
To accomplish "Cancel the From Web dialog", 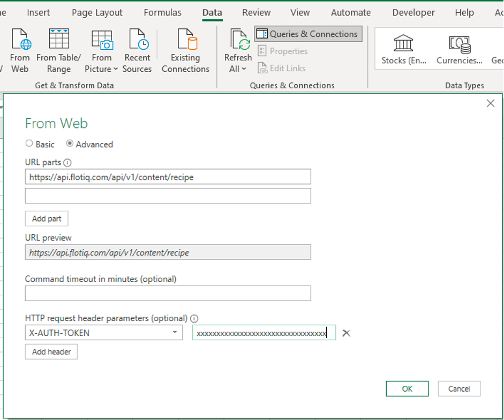I will (x=459, y=389).
